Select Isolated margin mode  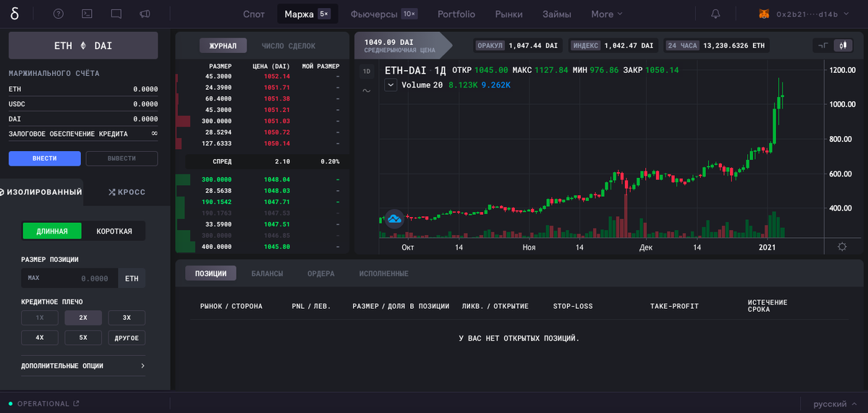(x=41, y=192)
